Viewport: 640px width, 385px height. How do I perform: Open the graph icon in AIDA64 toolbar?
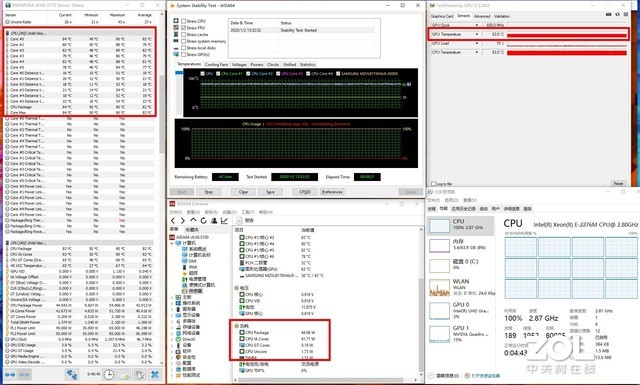coord(224,220)
